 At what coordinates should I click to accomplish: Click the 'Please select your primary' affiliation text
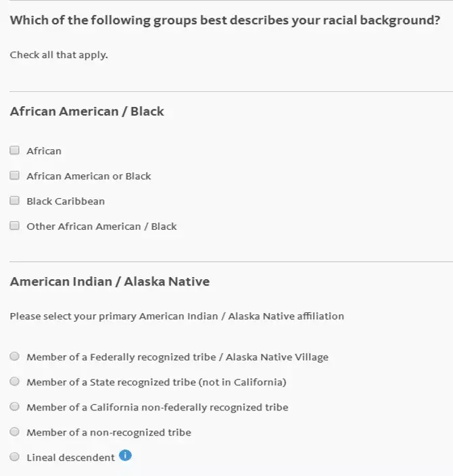(x=176, y=316)
